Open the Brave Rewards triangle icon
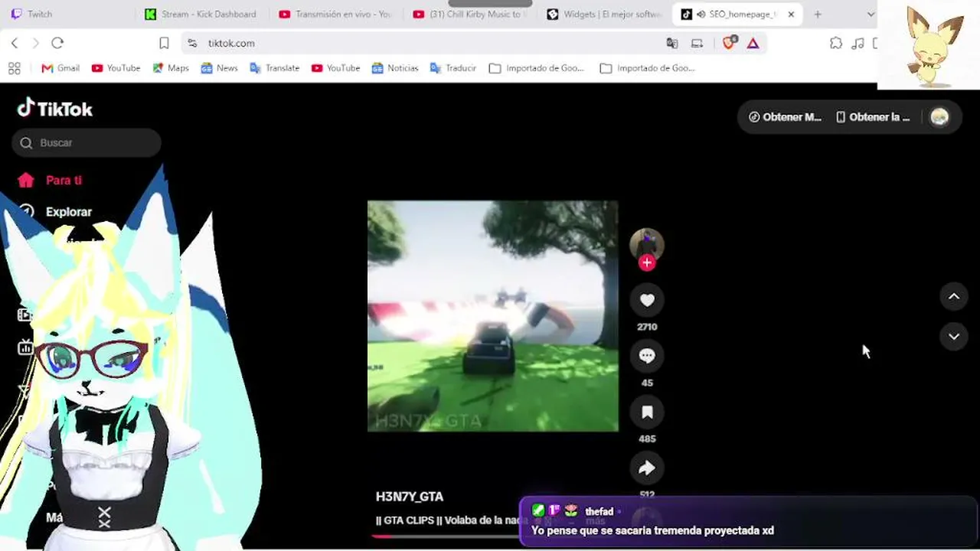 (753, 44)
